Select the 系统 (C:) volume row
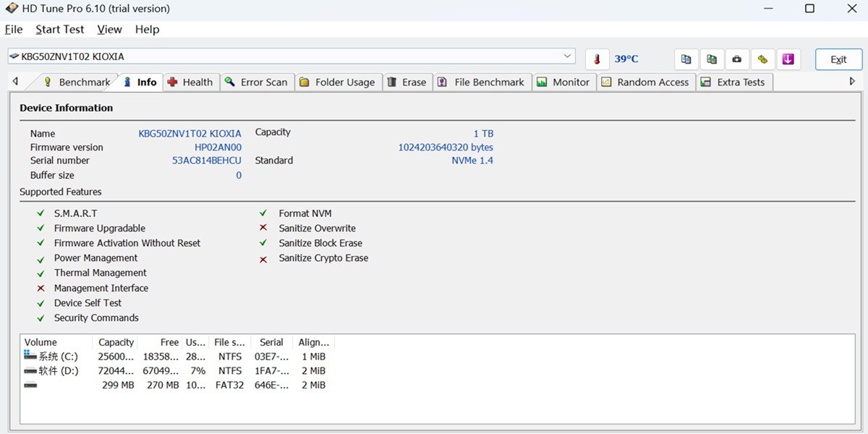 [x=58, y=357]
